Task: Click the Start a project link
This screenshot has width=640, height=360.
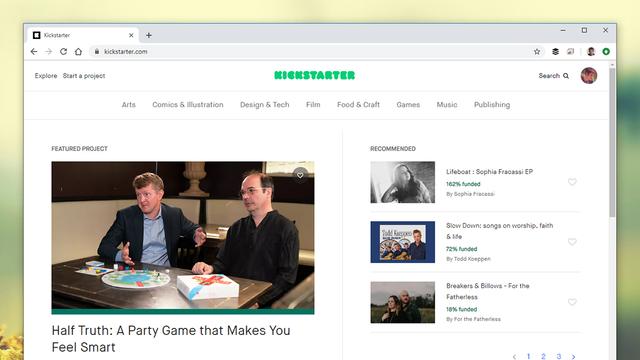Action: tap(84, 76)
